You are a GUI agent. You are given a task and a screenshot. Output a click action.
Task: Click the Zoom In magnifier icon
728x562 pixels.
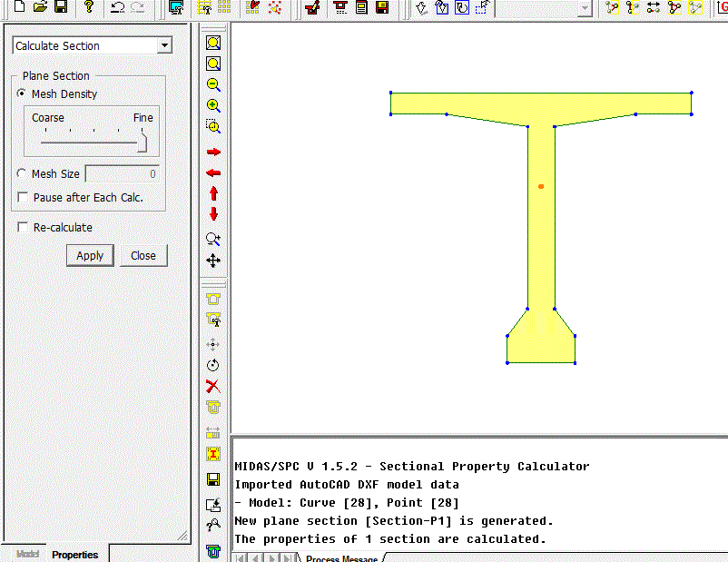tap(213, 105)
